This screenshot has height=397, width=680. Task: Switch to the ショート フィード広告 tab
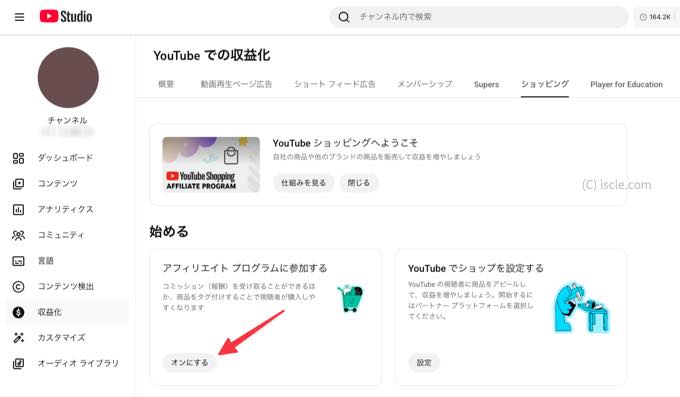334,84
